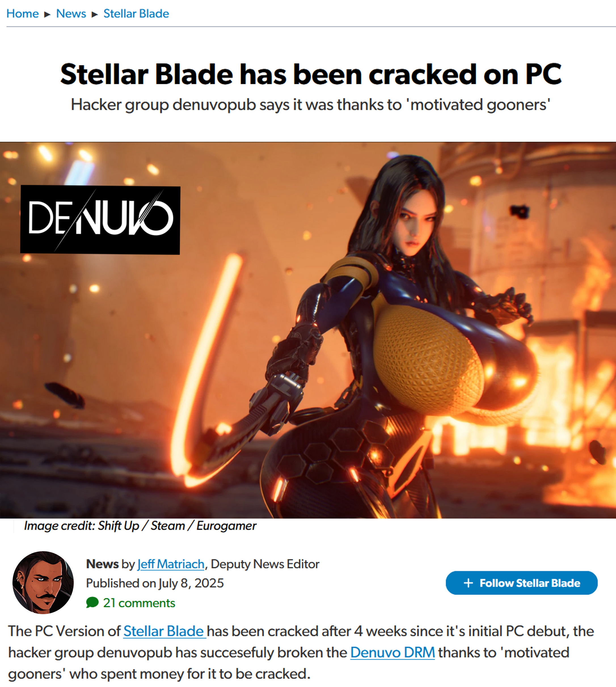Click the arrow separator after News
The width and height of the screenshot is (616, 687).
click(95, 14)
